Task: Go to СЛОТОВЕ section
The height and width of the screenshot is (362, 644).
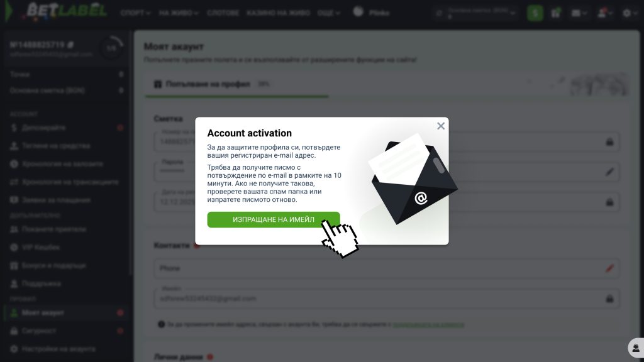Action: 223,13
